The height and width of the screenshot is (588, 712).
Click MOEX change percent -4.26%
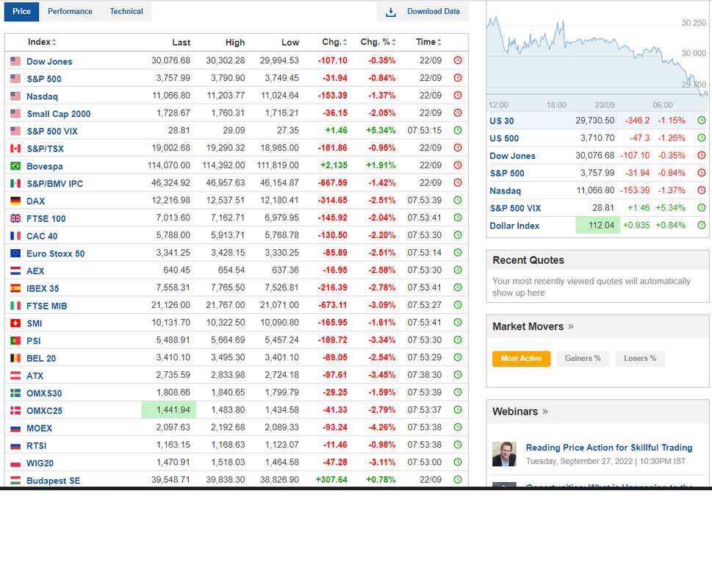tap(381, 427)
